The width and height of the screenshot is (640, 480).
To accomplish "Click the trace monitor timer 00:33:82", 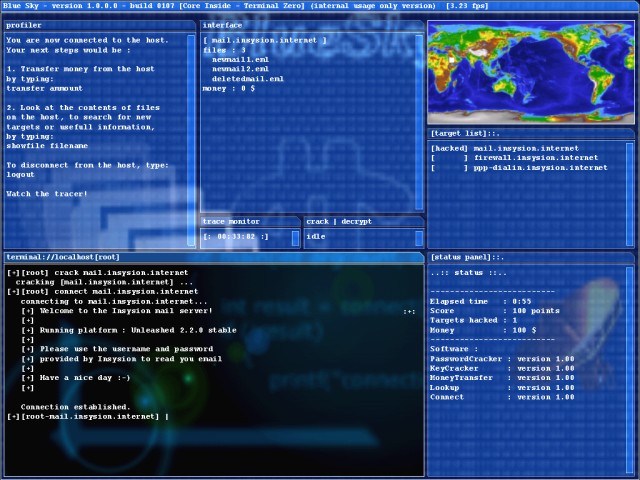I will [236, 237].
